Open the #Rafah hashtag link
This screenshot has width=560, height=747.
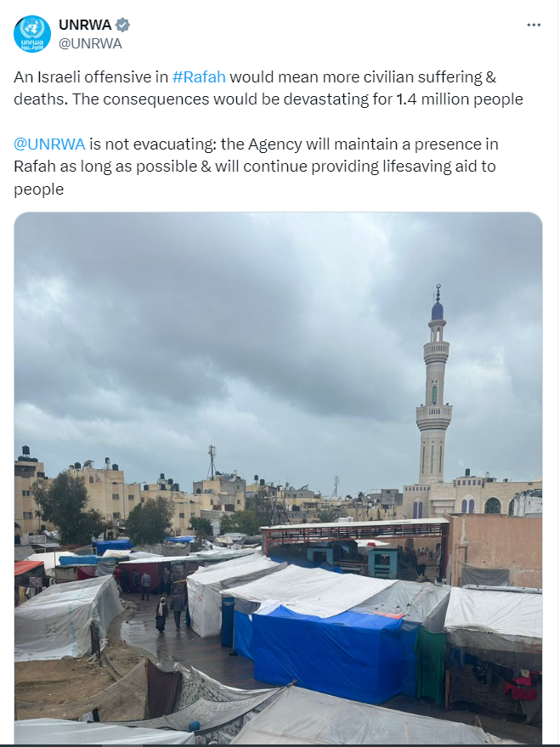[x=199, y=76]
